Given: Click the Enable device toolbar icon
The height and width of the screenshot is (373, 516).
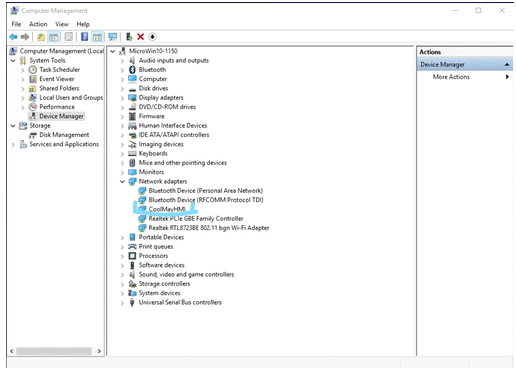Looking at the screenshot, I should coord(129,37).
